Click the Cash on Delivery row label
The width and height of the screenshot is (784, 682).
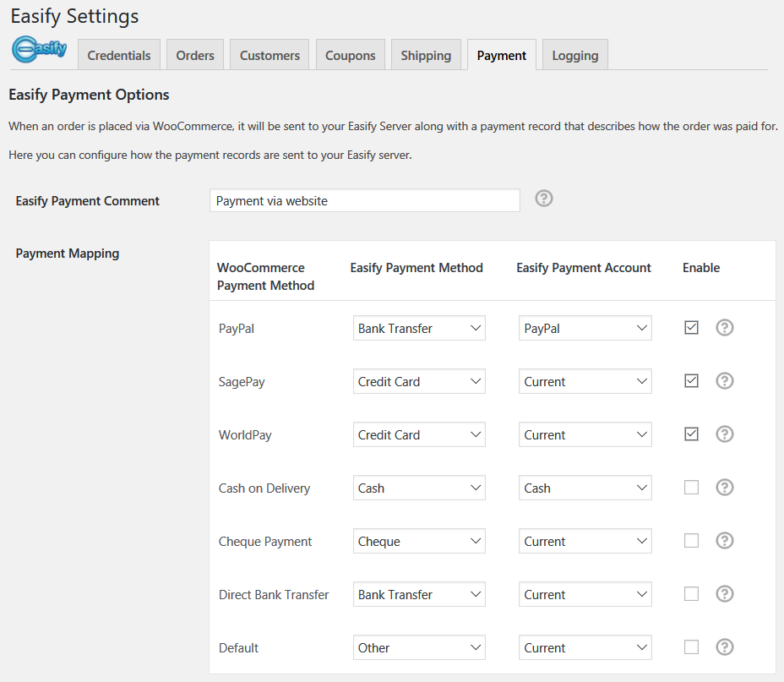pyautogui.click(x=264, y=488)
